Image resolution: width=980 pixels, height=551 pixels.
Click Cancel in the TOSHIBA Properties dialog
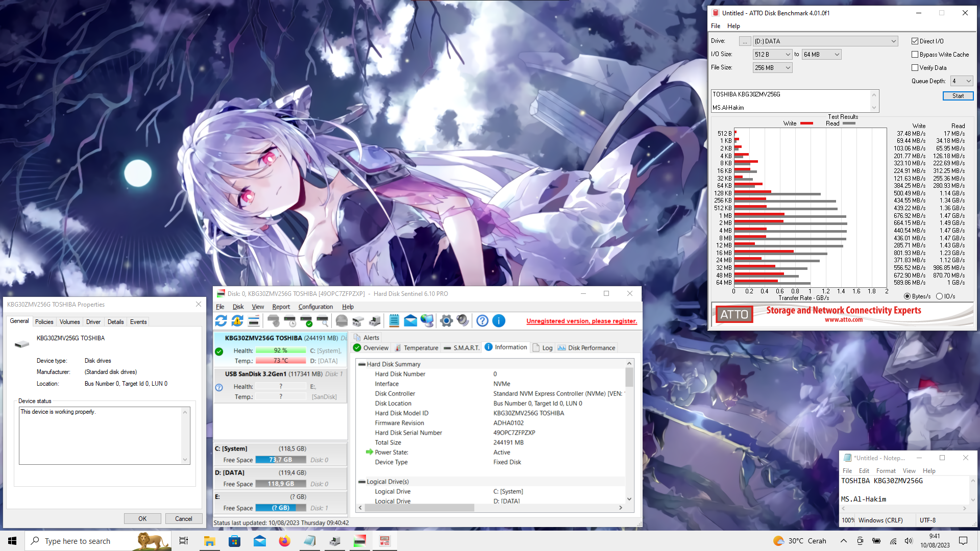184,519
